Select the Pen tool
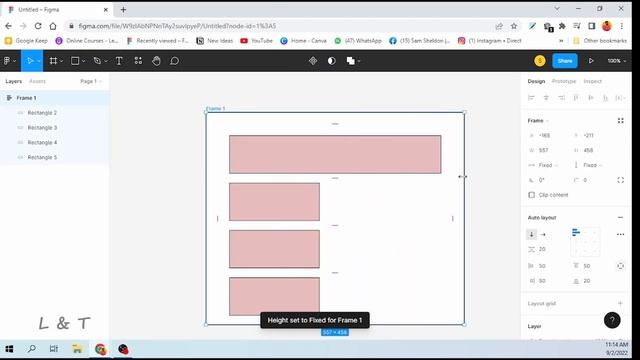The width and height of the screenshot is (640, 360). [x=97, y=61]
